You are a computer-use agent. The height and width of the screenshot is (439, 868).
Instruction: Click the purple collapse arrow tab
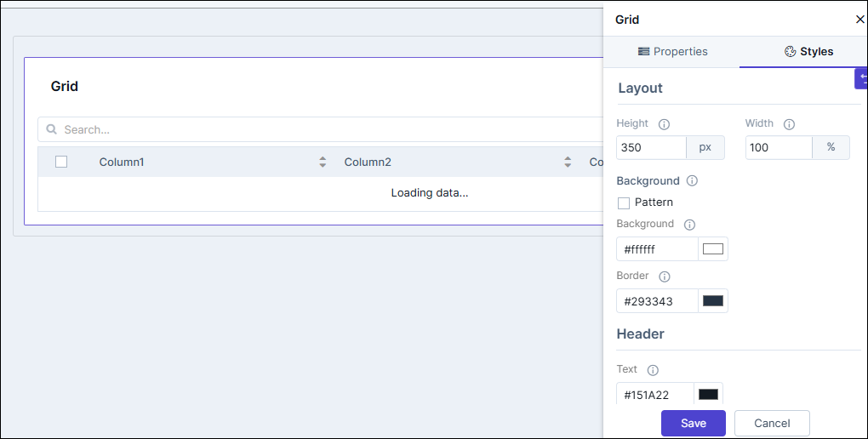(861, 78)
